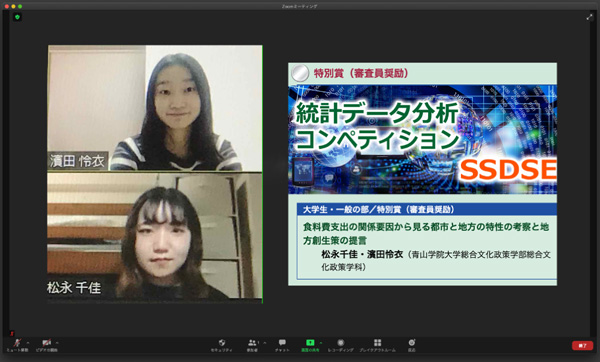Open Breakout Rooms icon
The image size is (600, 362).
click(377, 345)
